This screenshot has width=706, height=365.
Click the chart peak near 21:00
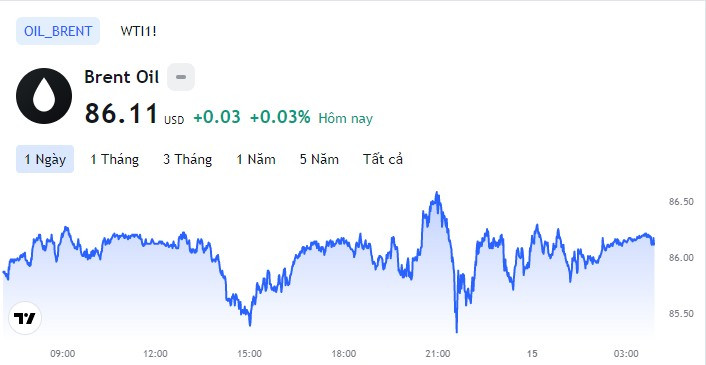436,194
